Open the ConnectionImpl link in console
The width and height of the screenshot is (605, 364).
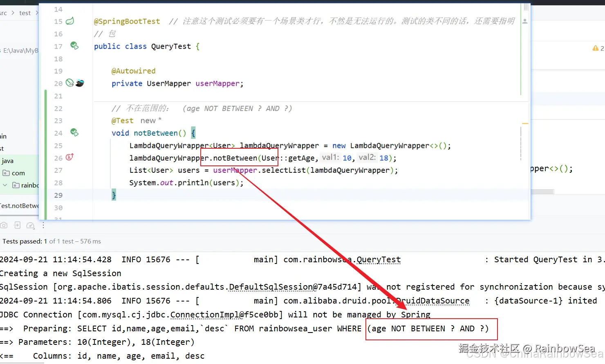tap(204, 315)
